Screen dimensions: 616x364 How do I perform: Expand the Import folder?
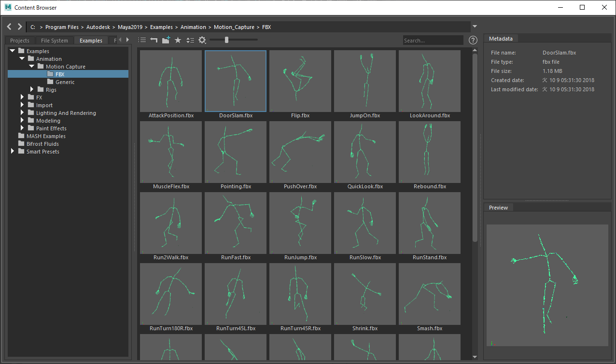click(22, 105)
